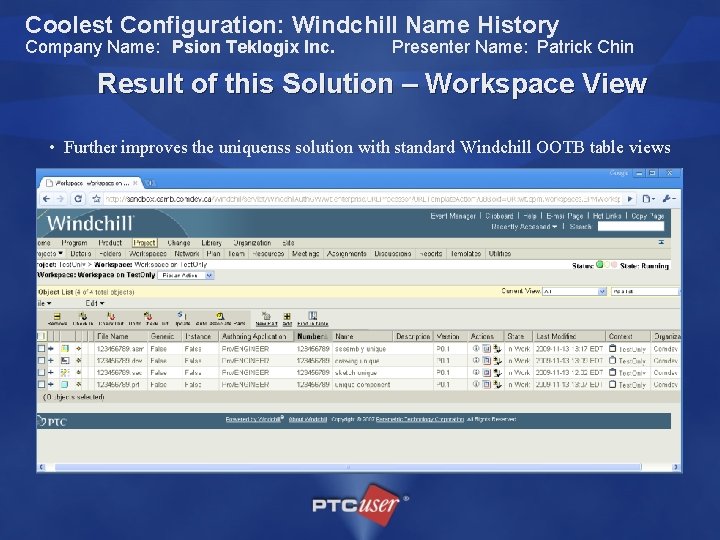Click the browser address bar

(x=363, y=199)
